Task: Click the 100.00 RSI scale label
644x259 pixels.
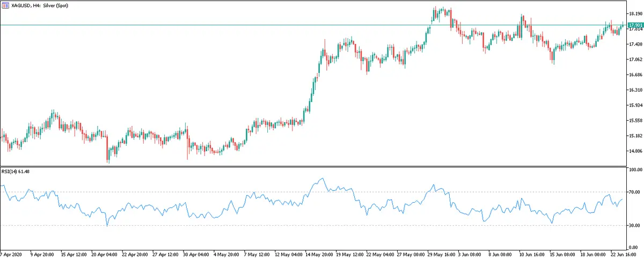Action: tap(635, 170)
